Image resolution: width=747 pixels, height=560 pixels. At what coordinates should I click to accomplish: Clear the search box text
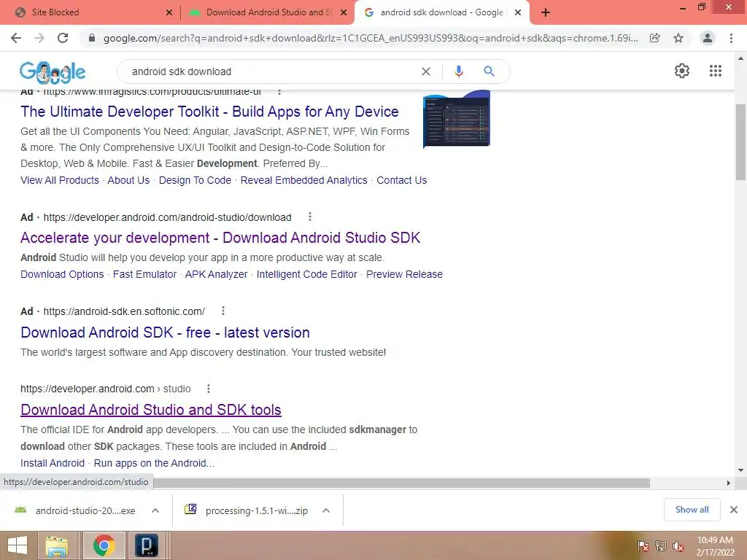pos(426,71)
